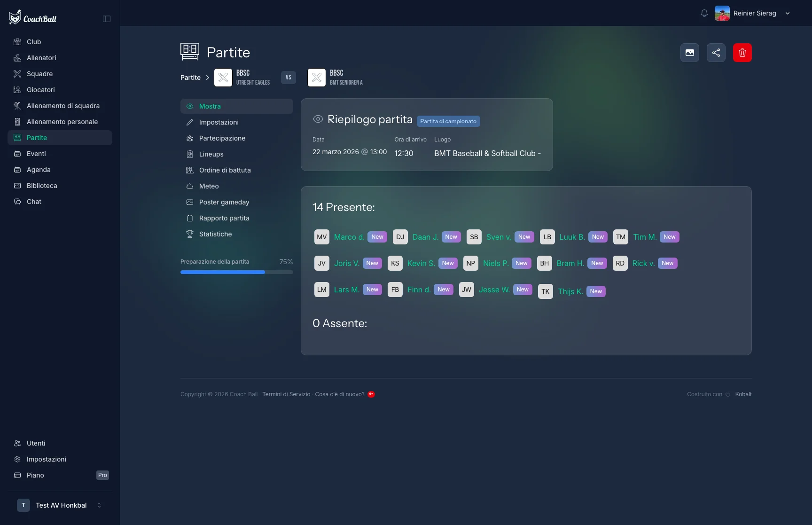Open the image poster icon button
Screen dimensions: 812x525
tap(689, 53)
